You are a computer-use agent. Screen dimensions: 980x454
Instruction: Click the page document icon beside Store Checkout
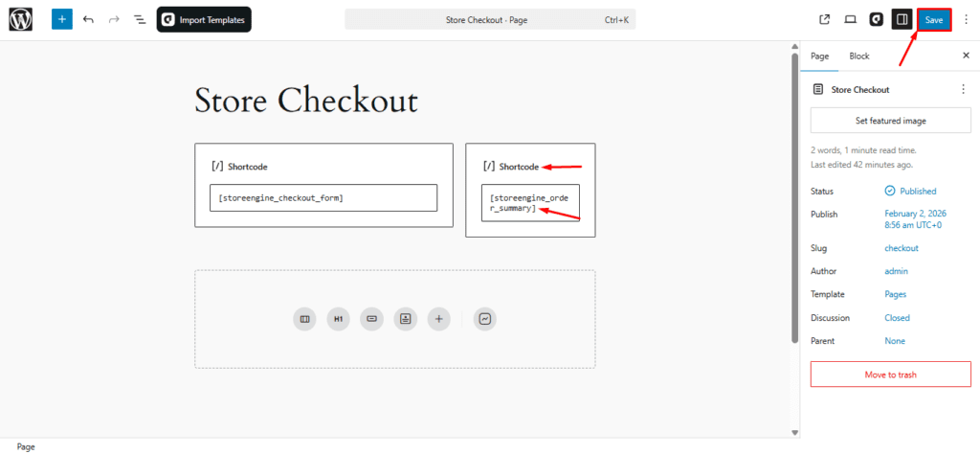(817, 89)
